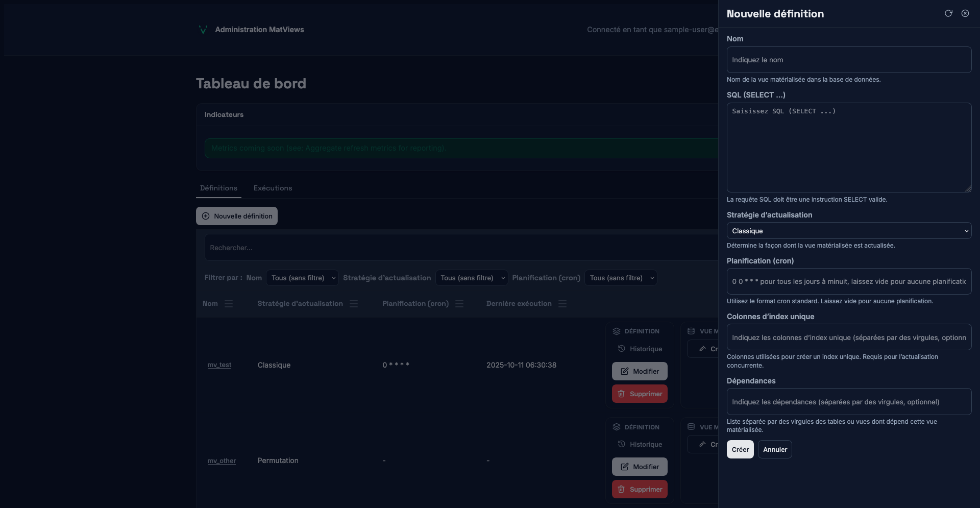Screen dimensions: 980x508
Task: Open the Dernière exécution column menu icon
Action: [x=562, y=304]
